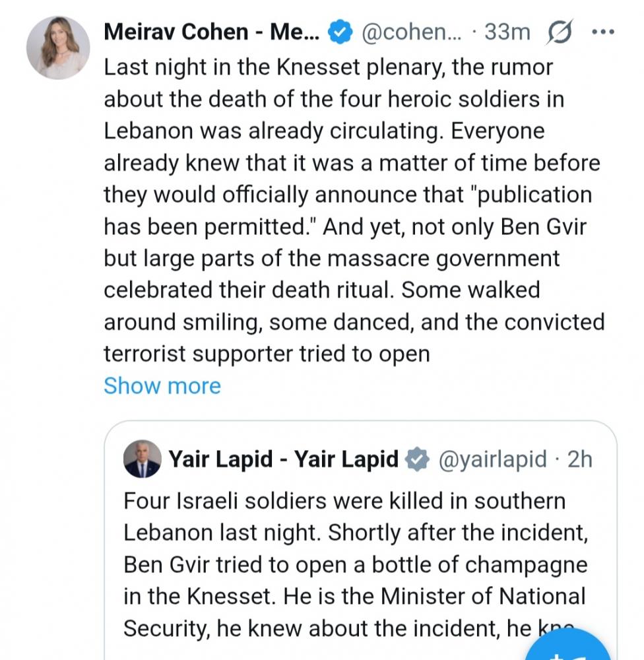
Task: Open Meirav Cohen's profile picture
Action: 58,48
